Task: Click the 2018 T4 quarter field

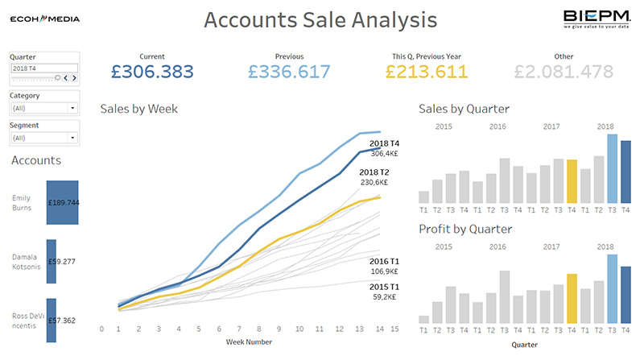Action: [44, 68]
